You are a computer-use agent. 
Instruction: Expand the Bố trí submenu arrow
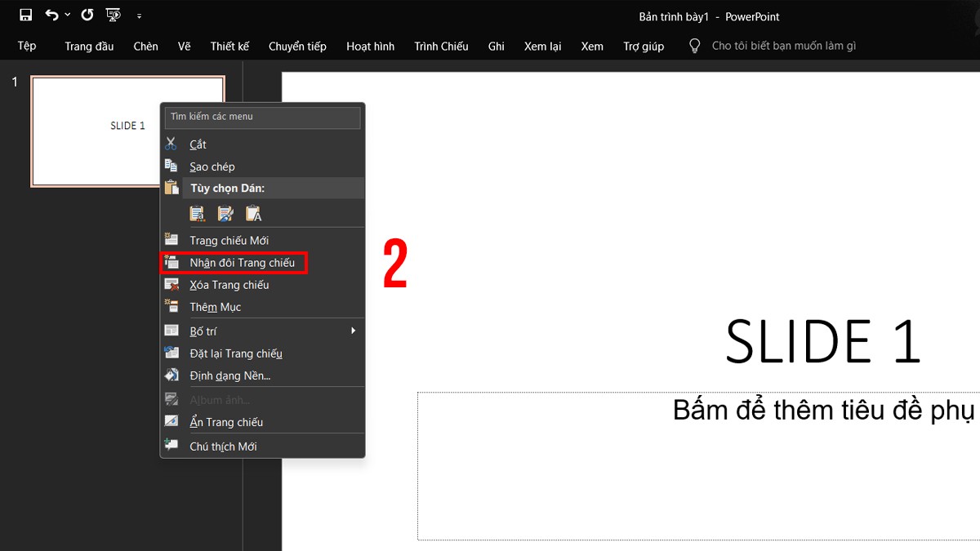tap(354, 331)
